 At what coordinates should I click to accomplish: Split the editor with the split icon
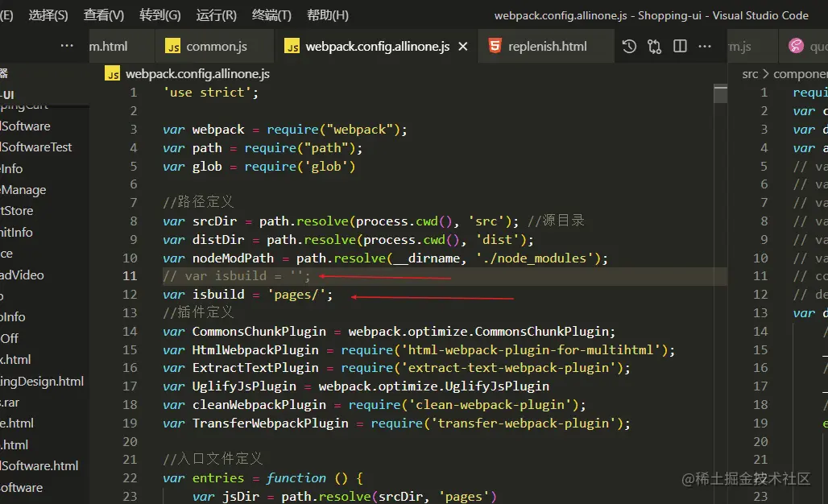click(680, 47)
